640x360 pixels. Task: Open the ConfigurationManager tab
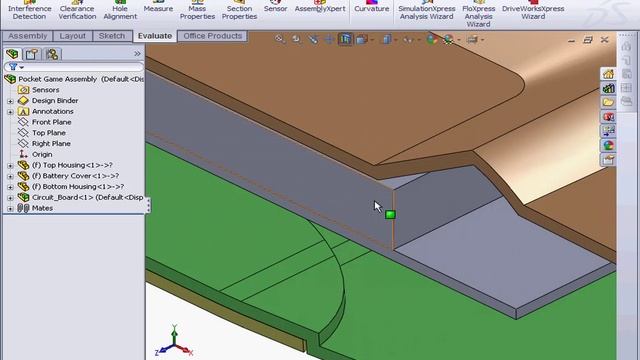click(x=52, y=54)
